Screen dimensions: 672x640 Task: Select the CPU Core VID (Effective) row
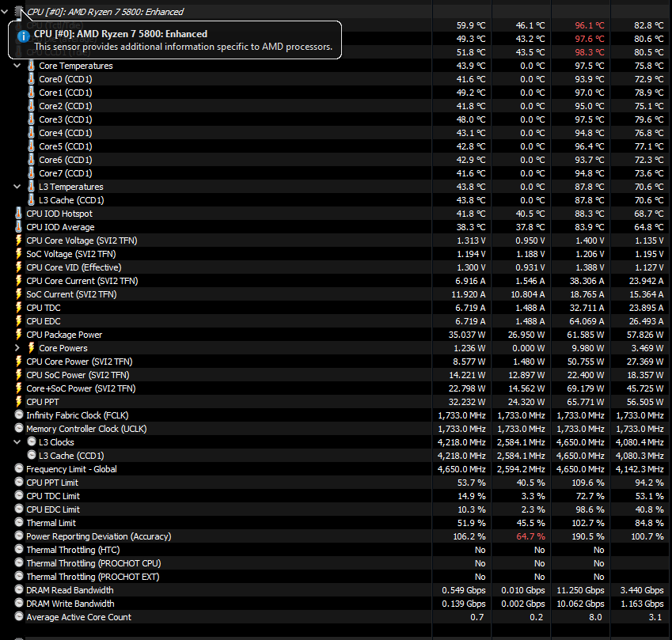[x=336, y=267]
